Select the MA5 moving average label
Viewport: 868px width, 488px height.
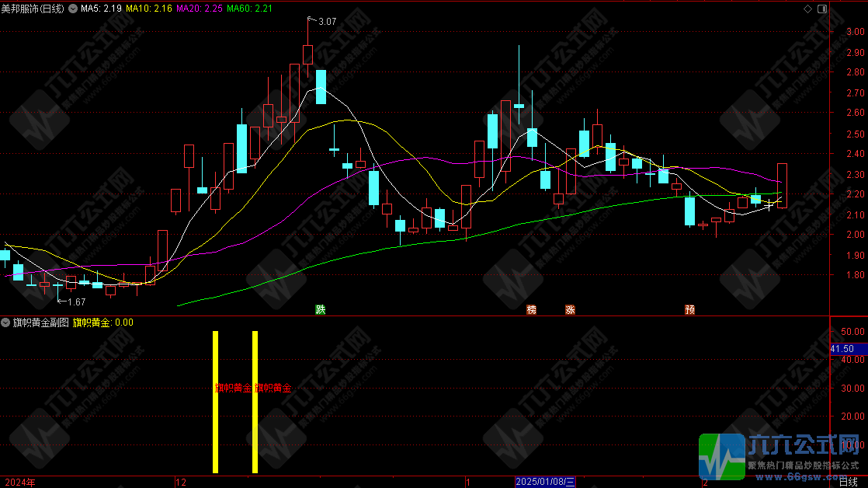tap(102, 9)
